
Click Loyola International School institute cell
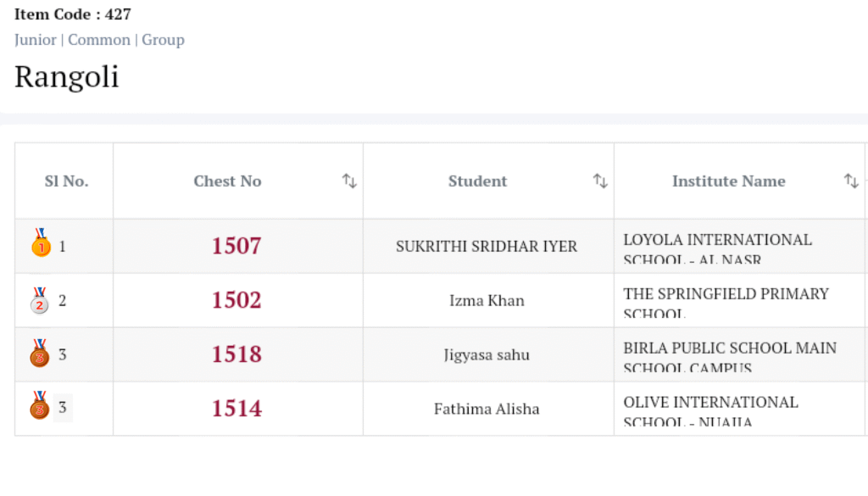(717, 247)
